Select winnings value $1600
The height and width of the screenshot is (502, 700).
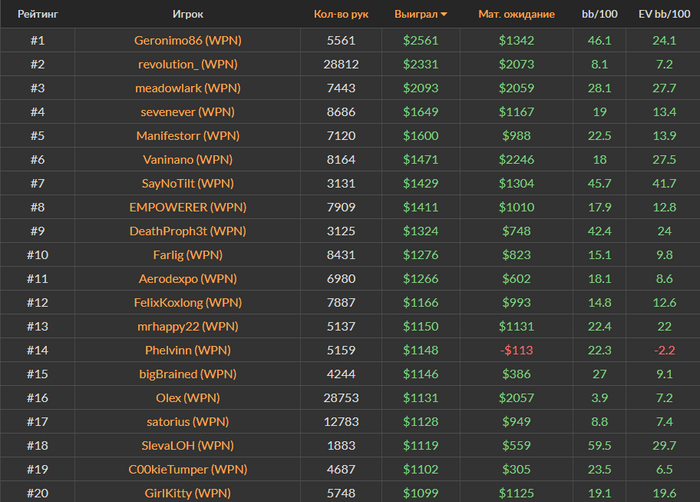pyautogui.click(x=421, y=136)
